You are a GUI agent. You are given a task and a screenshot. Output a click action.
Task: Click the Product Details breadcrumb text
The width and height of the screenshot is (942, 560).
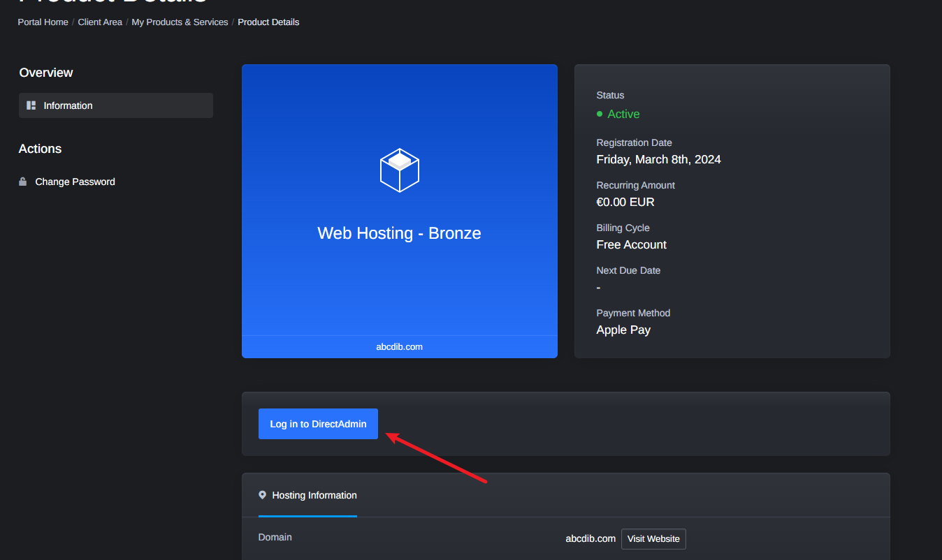coord(268,22)
